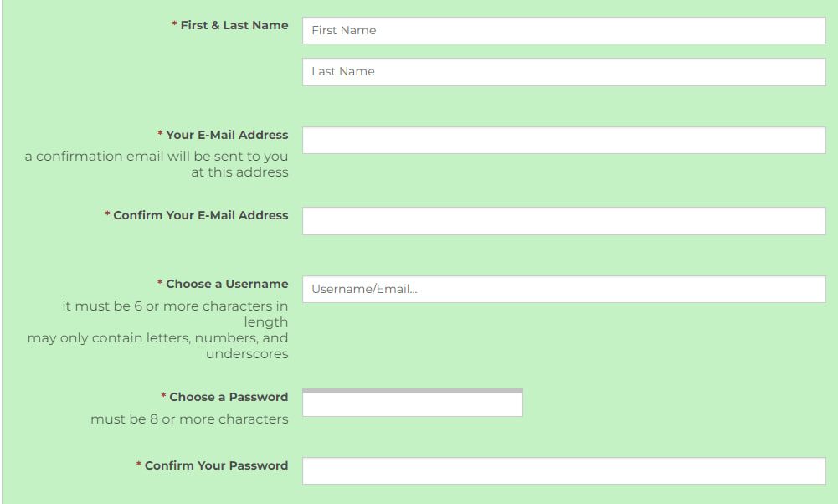Click the "Confirm Your Password" label
838x504 pixels.
pos(216,465)
